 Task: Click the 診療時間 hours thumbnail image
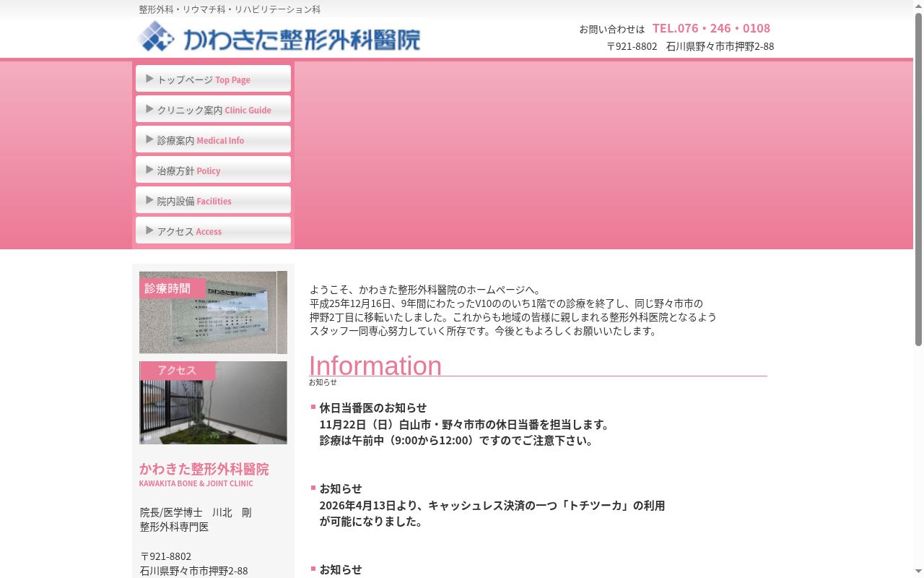click(x=213, y=312)
